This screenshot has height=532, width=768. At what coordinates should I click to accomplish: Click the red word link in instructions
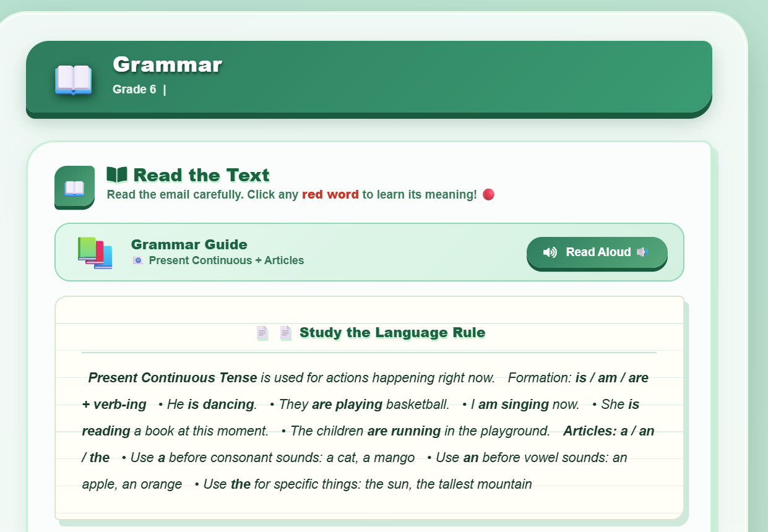330,194
